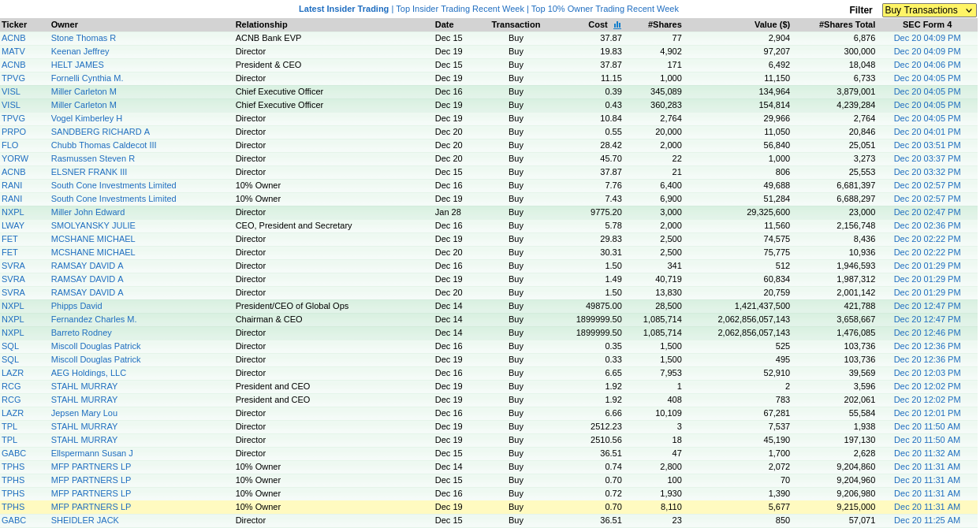View the LWAY ticker page
The height and width of the screenshot is (528, 980).
tap(13, 225)
